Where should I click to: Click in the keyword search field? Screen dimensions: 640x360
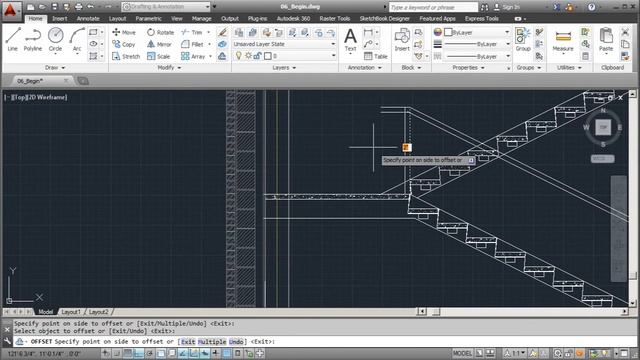tap(433, 7)
